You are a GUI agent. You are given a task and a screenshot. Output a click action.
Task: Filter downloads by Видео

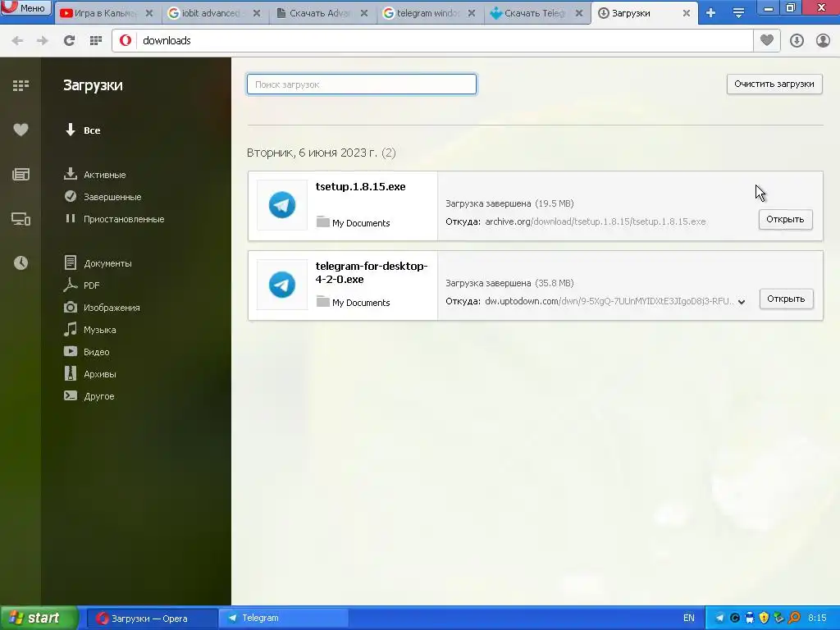[87, 351]
